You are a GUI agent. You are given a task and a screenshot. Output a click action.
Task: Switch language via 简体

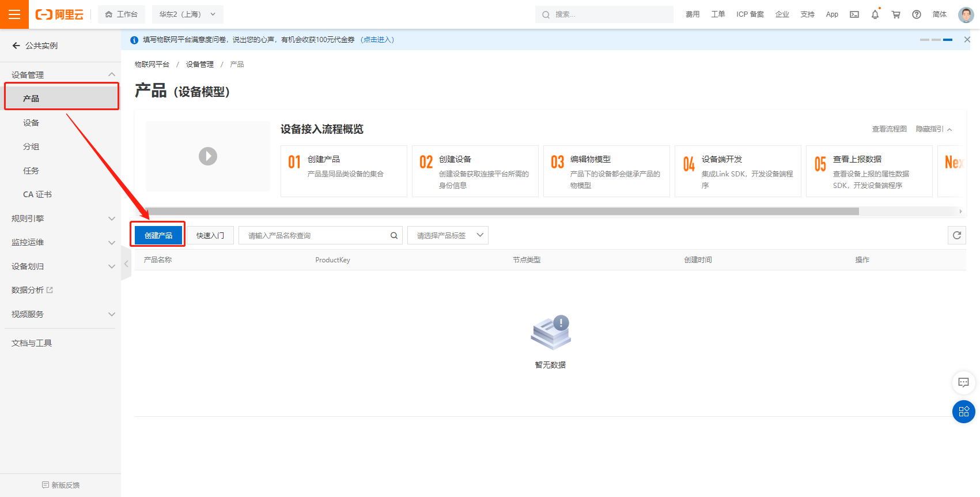coord(940,14)
